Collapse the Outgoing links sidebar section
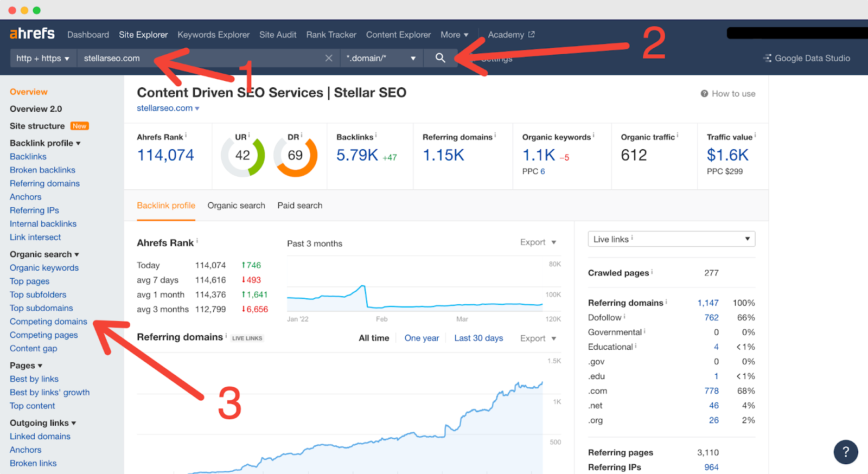 [x=43, y=423]
